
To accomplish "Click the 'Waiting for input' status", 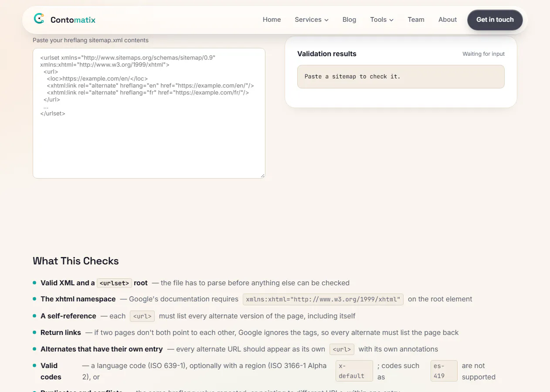I will (483, 54).
